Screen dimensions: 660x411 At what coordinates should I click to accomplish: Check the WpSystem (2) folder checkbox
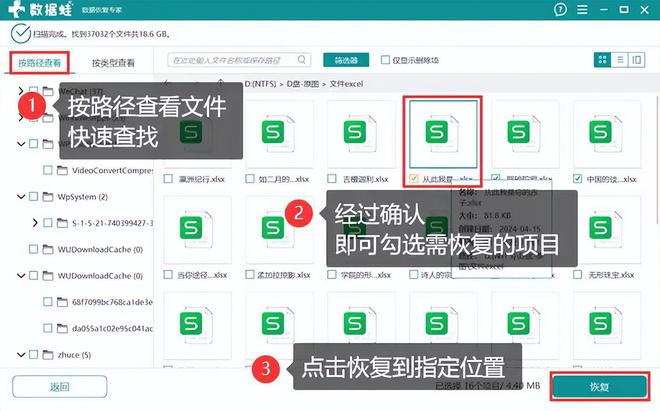(33, 197)
